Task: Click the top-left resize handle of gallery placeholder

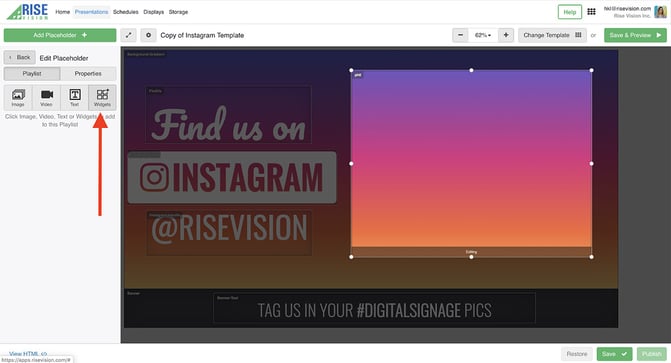Action: [x=351, y=70]
